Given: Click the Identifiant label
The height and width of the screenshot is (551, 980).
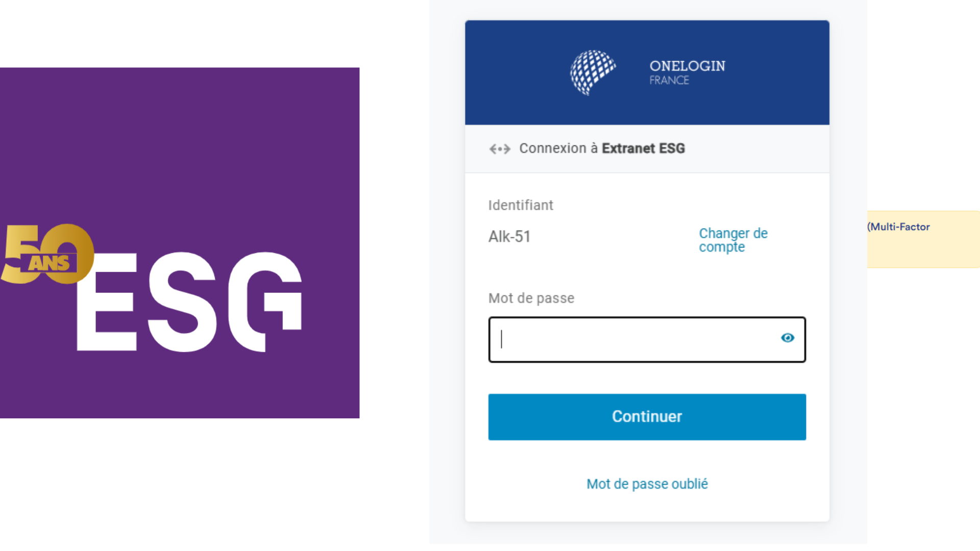Looking at the screenshot, I should point(521,205).
